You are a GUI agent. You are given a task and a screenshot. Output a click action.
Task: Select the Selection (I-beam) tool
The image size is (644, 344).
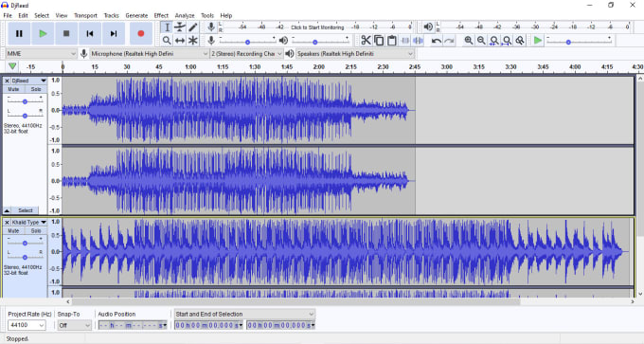coord(167,27)
